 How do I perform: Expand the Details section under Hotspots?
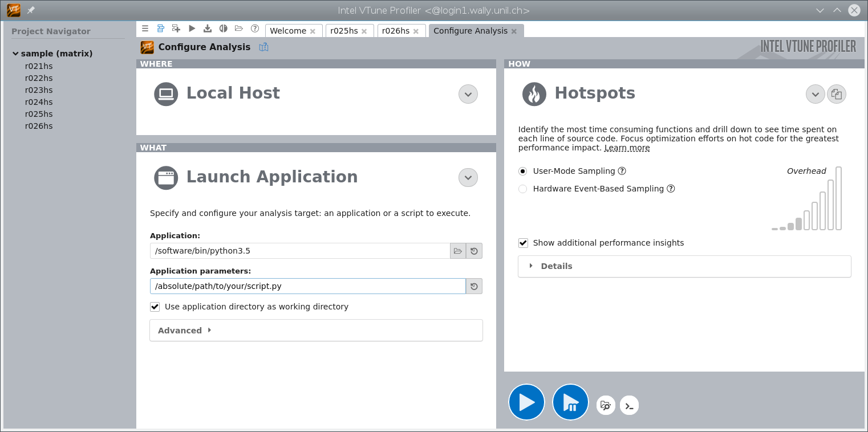click(x=556, y=266)
